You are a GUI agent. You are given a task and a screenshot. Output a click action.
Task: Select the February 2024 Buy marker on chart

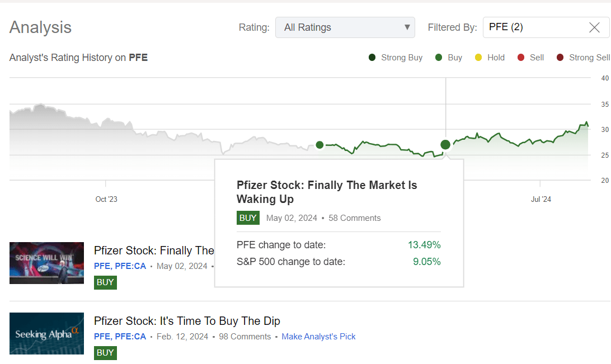tap(319, 145)
